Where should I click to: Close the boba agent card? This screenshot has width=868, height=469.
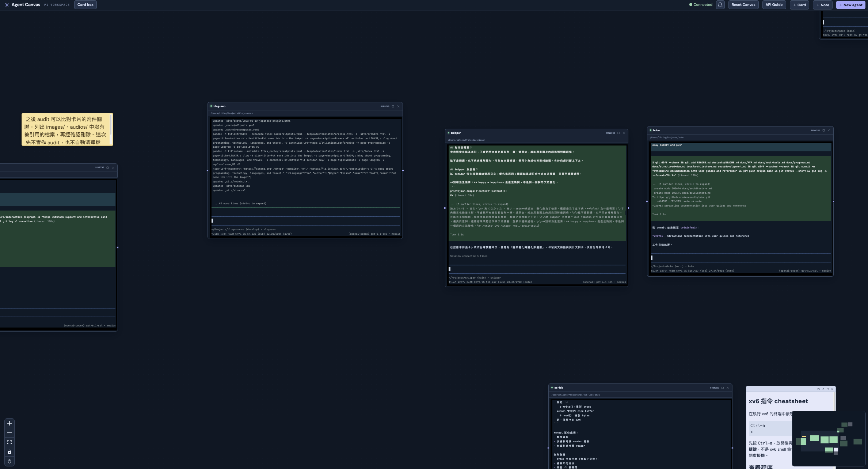[x=829, y=131]
